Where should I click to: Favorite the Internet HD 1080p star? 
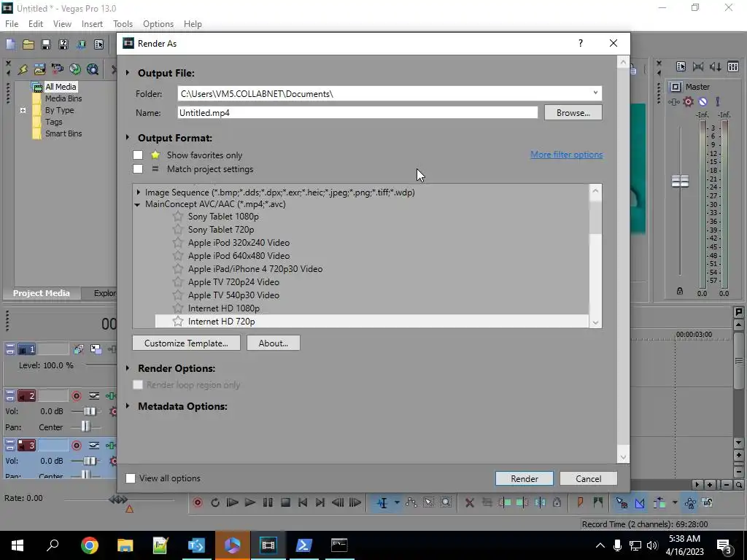tap(178, 308)
